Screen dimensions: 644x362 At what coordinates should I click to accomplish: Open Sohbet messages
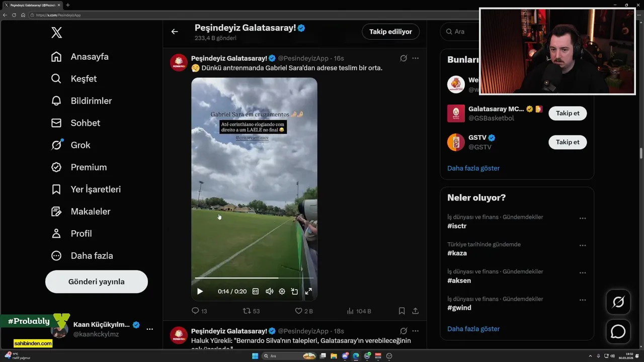pos(76,123)
